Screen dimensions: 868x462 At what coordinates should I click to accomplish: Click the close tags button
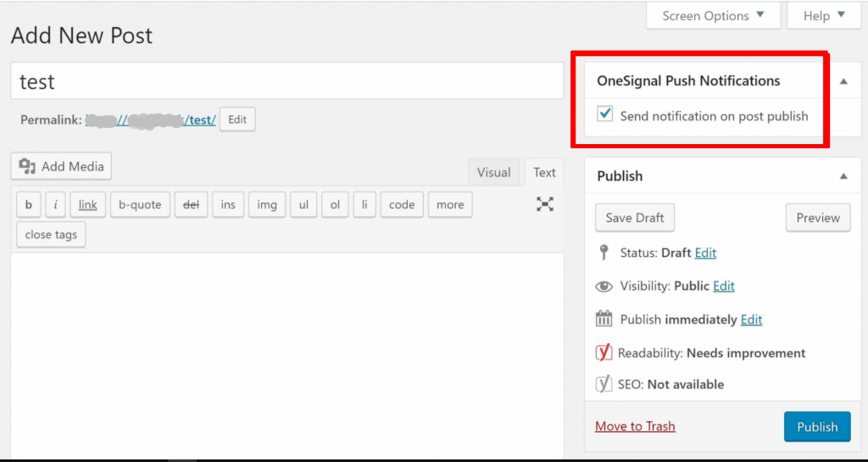51,235
